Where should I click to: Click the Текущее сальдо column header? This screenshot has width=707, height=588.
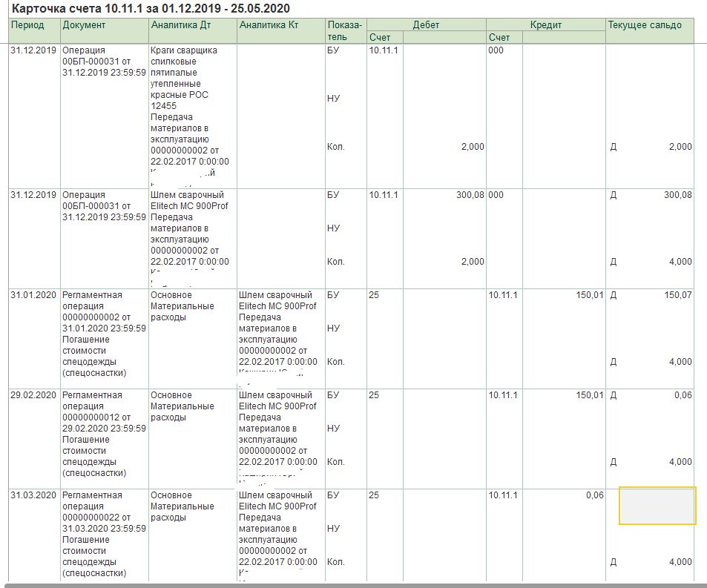click(x=644, y=25)
